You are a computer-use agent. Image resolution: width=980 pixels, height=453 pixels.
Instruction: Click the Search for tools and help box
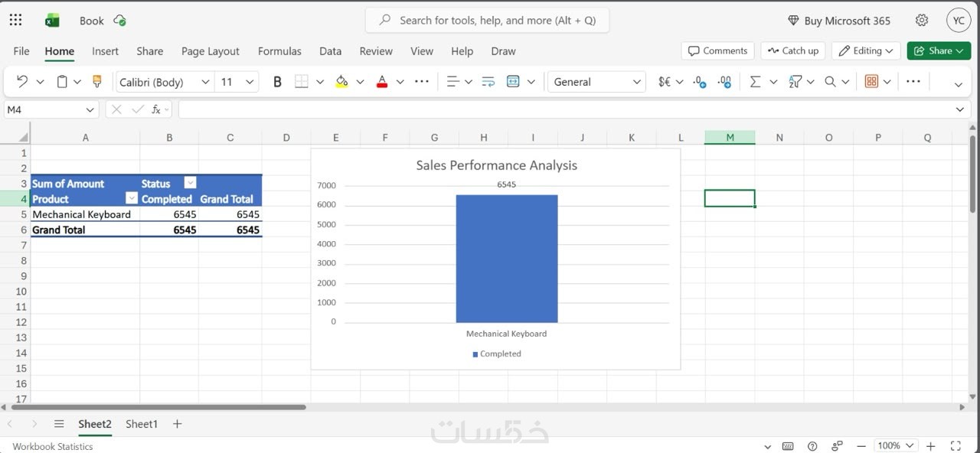point(488,21)
